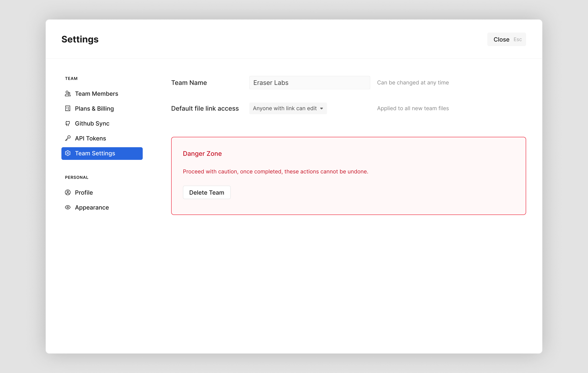Click the Team Name input field
588x373 pixels.
point(309,83)
